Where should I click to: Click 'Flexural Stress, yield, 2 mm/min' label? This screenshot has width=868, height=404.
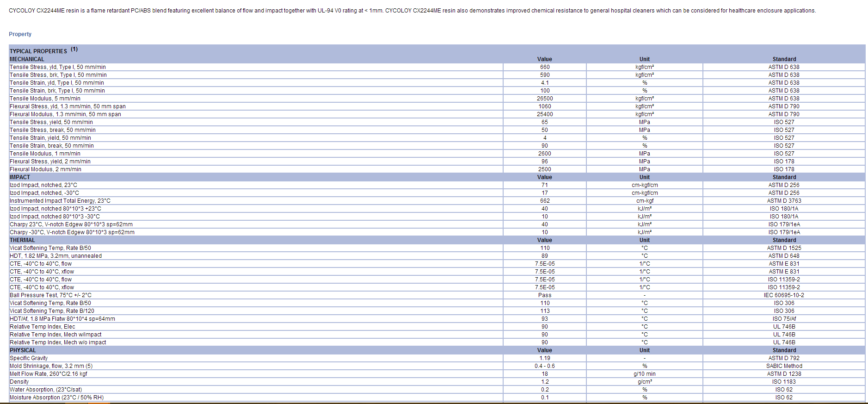50,162
